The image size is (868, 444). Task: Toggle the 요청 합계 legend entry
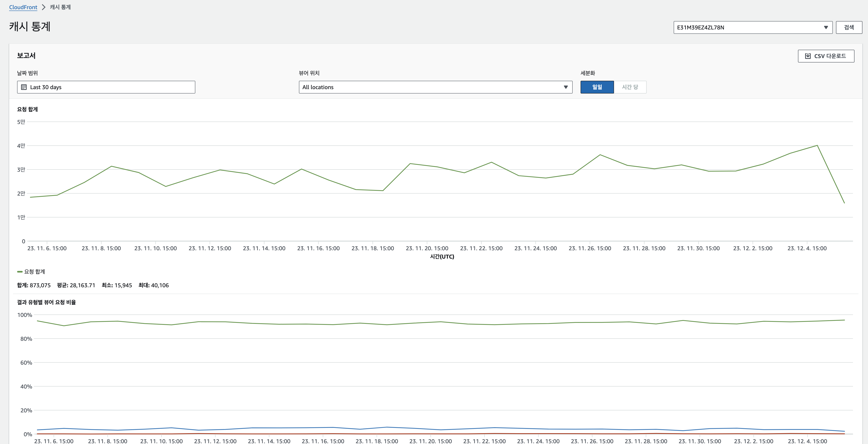34,272
